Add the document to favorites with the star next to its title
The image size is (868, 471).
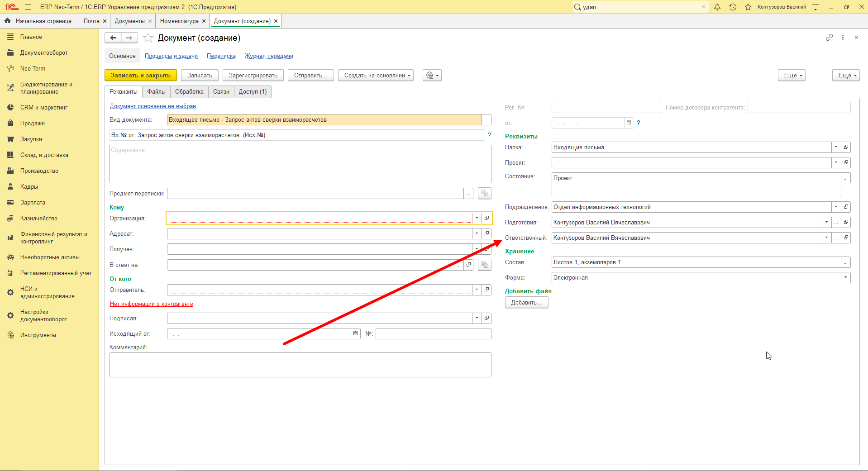tap(148, 38)
